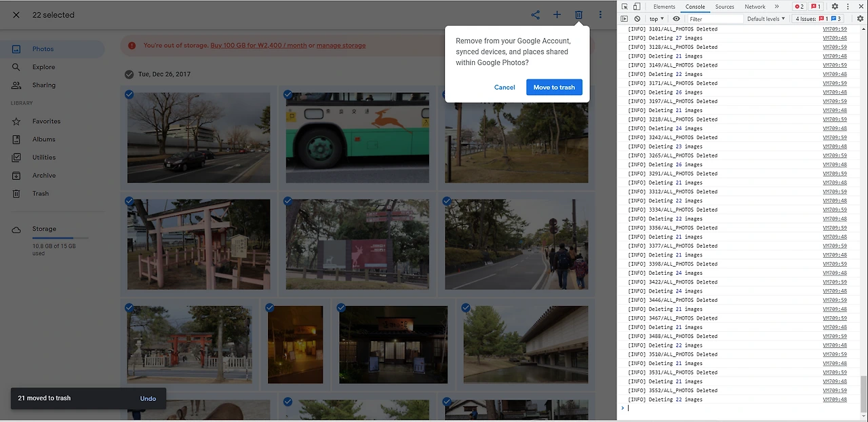Click the 1 issue flag badge in the DevTools tab bar

click(x=816, y=7)
